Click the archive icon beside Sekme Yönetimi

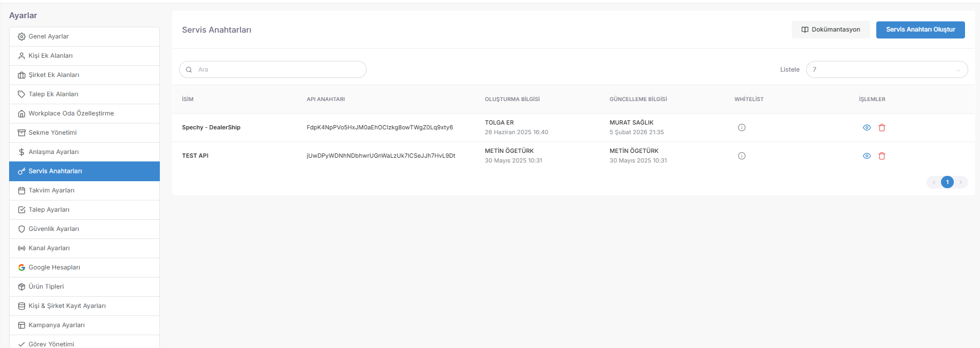pyautogui.click(x=21, y=133)
